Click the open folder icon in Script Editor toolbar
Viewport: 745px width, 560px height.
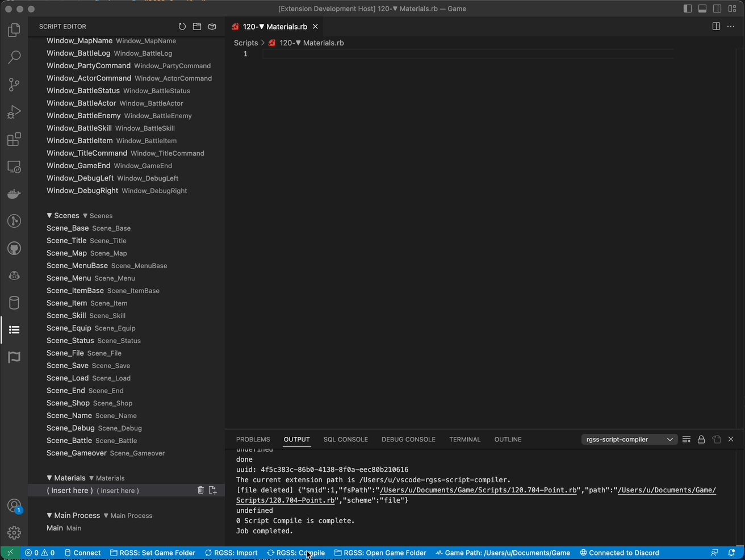click(196, 26)
